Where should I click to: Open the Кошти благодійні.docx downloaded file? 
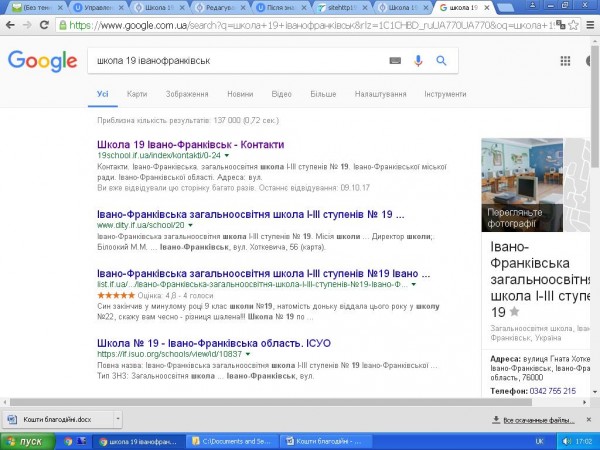(x=57, y=419)
